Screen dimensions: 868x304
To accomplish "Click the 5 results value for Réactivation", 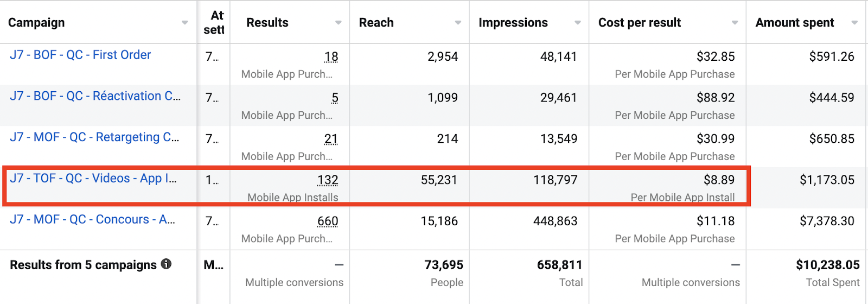I will 335,98.
